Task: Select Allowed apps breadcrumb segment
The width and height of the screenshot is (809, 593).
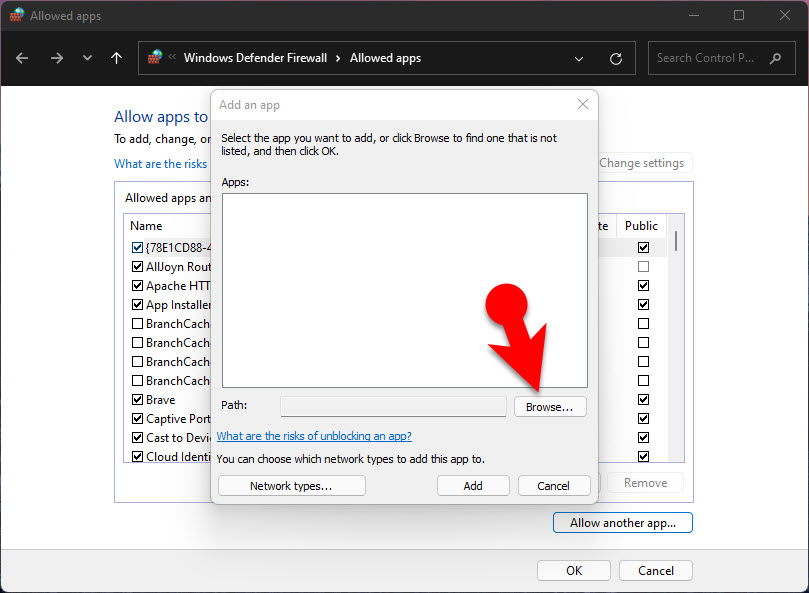Action: coord(385,58)
